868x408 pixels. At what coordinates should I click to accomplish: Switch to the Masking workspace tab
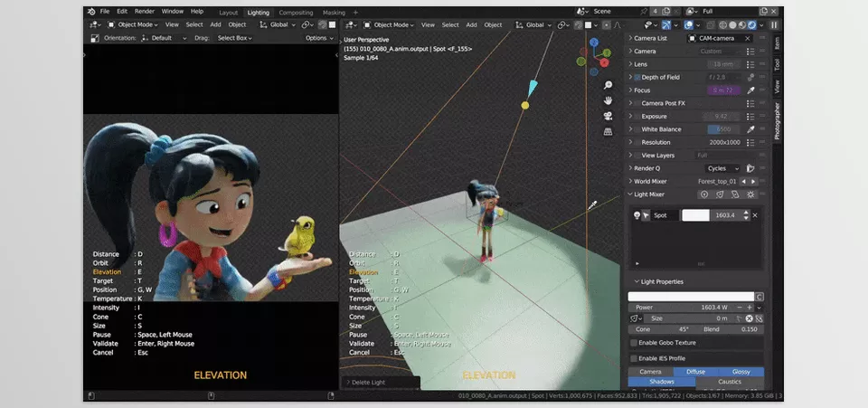click(334, 12)
